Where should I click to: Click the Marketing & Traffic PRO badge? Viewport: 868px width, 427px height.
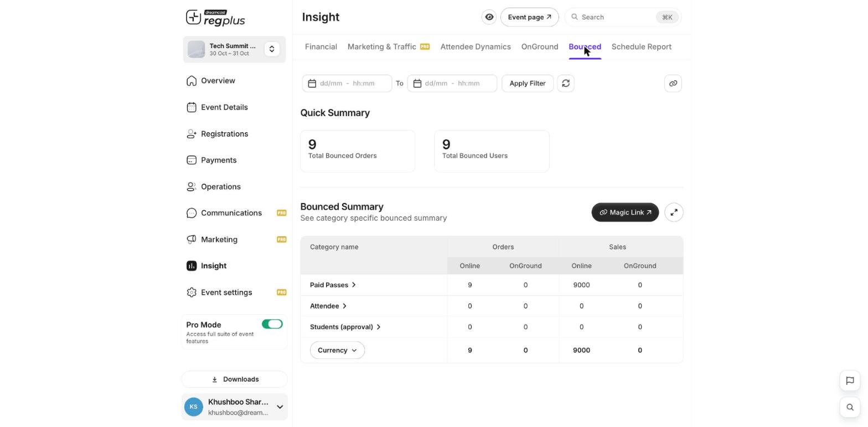tap(425, 46)
